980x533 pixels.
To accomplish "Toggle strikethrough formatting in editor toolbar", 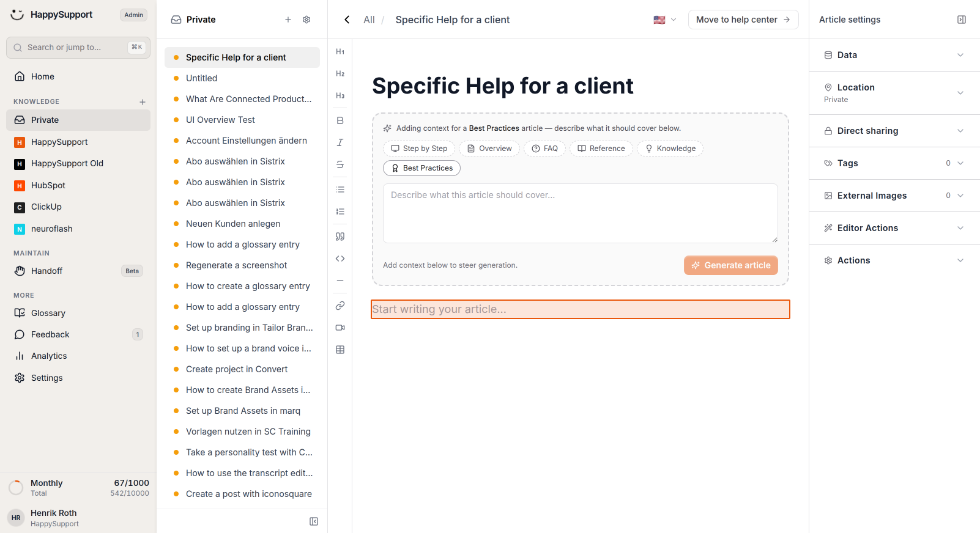I will [x=340, y=164].
